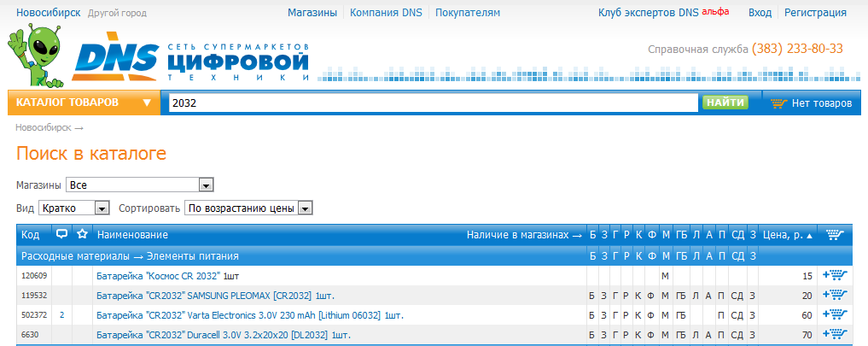The height and width of the screenshot is (346, 868).
Task: Click the Вход login link
Action: tap(760, 12)
